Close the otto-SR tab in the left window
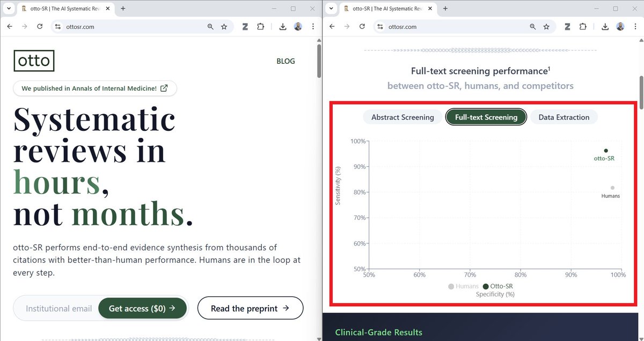This screenshot has height=341, width=644. click(x=108, y=9)
